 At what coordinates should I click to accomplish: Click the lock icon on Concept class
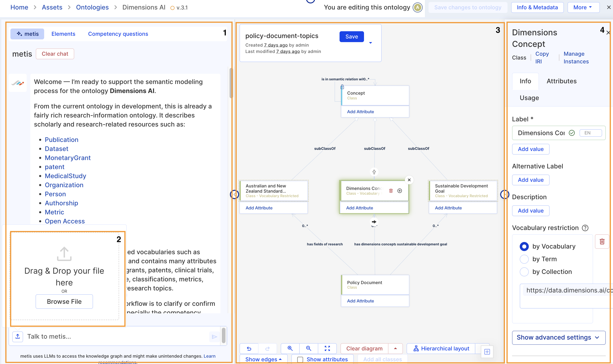[x=342, y=87]
